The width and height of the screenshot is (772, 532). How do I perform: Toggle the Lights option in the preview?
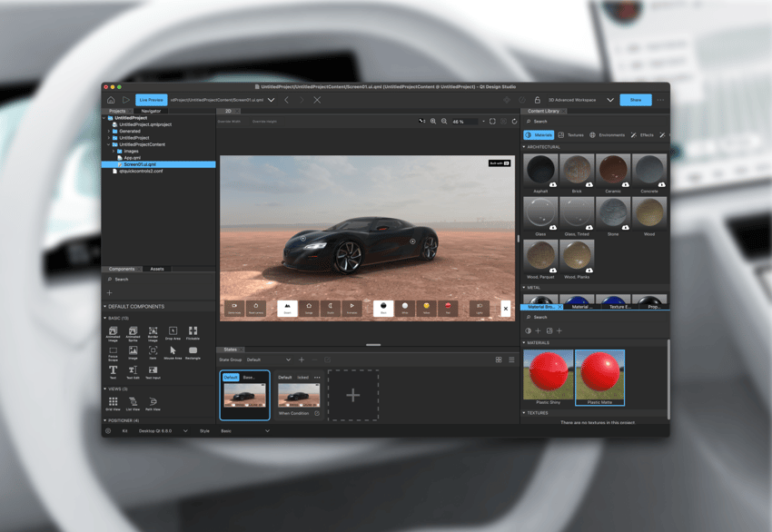coord(478,308)
